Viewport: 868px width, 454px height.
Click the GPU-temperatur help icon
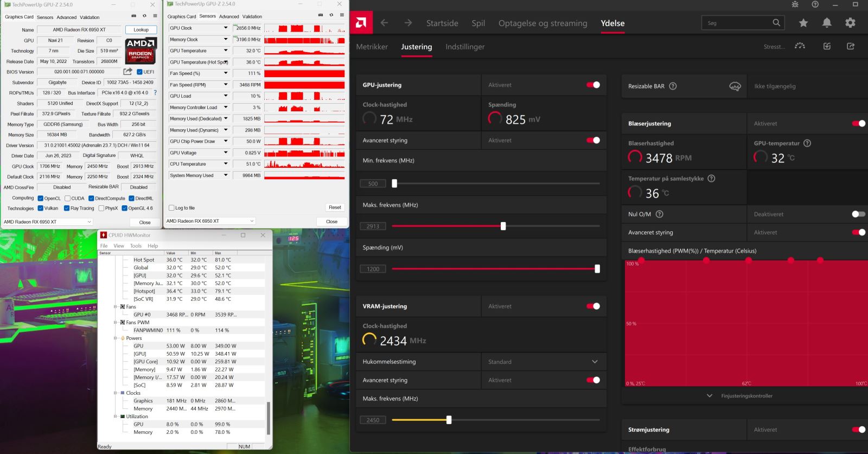coord(807,143)
